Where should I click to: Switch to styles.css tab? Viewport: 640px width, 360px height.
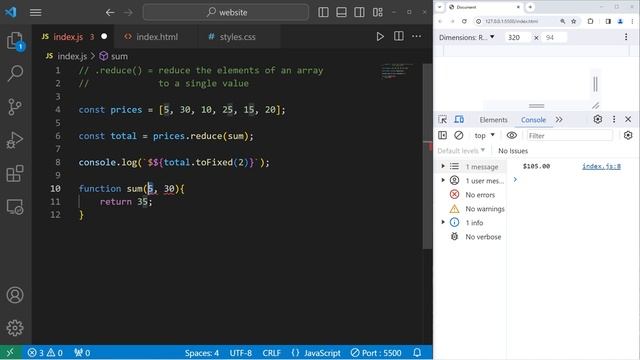tap(238, 37)
